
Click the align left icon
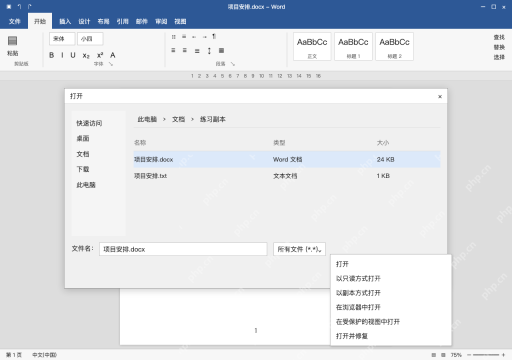[173, 50]
